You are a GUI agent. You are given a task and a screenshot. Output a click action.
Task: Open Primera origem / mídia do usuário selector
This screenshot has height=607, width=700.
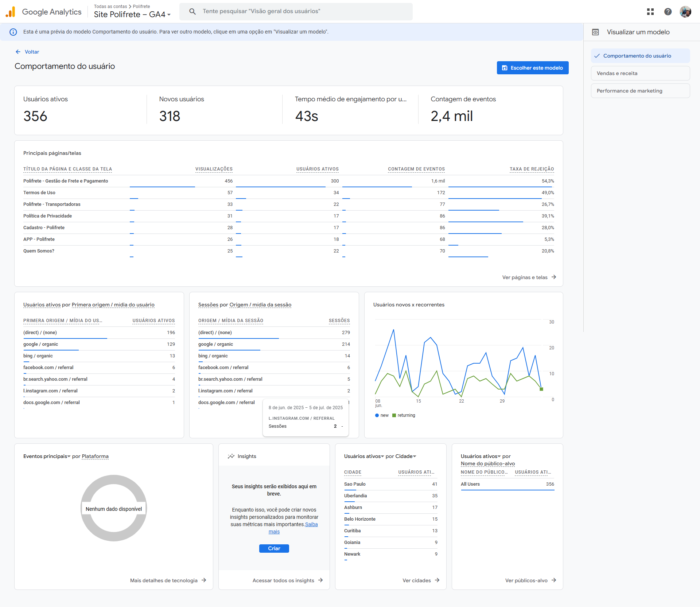[113, 305]
